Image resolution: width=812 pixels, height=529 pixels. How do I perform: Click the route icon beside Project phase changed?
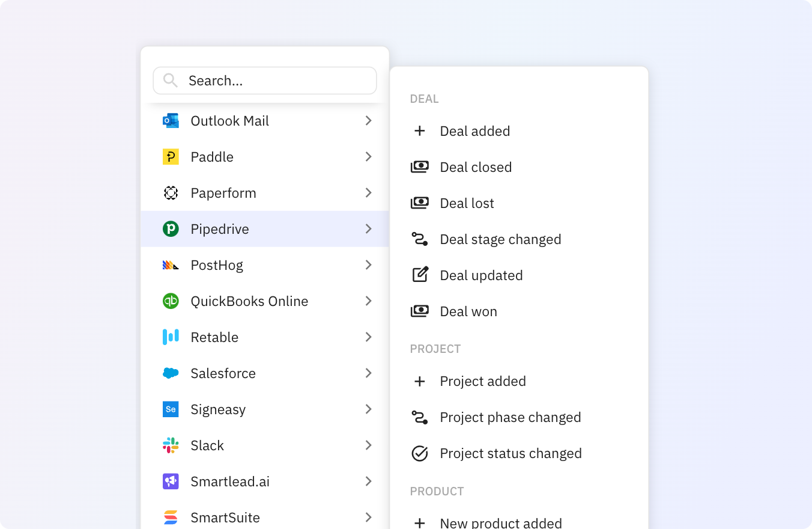pos(420,417)
